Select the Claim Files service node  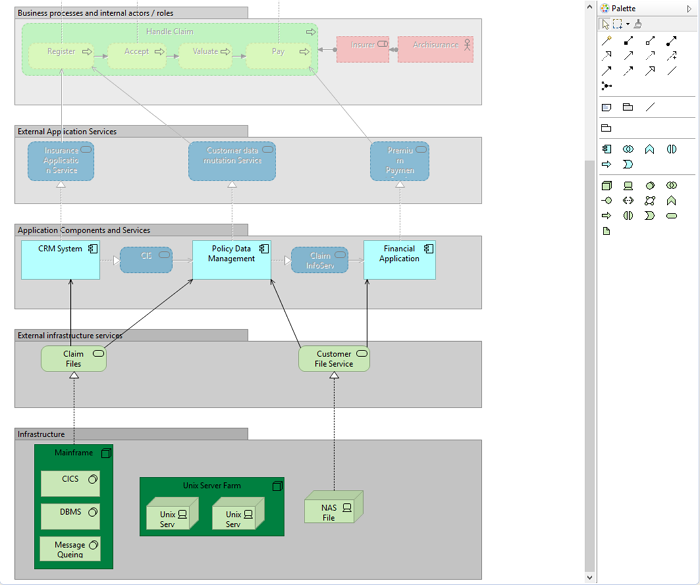coord(74,359)
